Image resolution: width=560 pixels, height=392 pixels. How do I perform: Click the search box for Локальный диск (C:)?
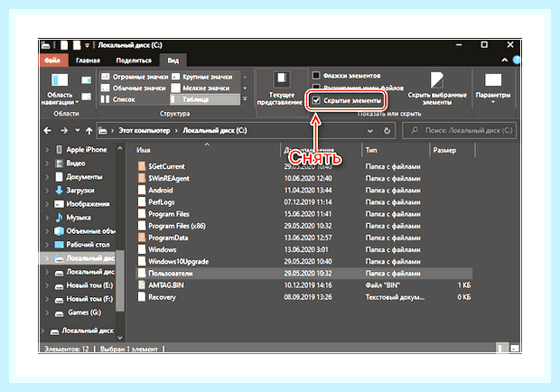pyautogui.click(x=460, y=131)
